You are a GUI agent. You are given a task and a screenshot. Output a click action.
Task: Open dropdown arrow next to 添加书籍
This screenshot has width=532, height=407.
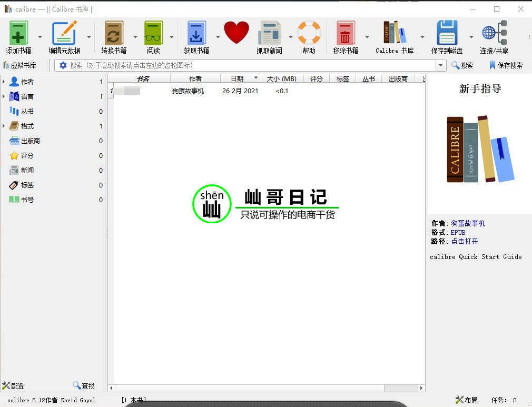[x=40, y=37]
